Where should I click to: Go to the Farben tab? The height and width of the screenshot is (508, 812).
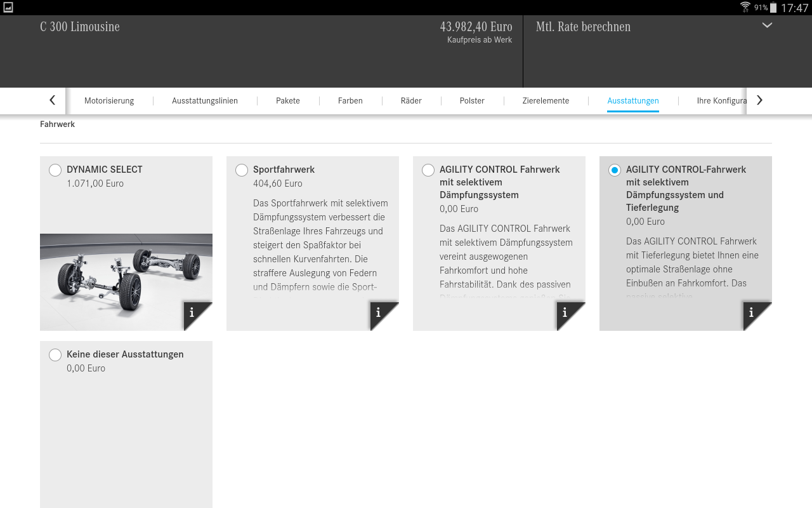pyautogui.click(x=350, y=100)
